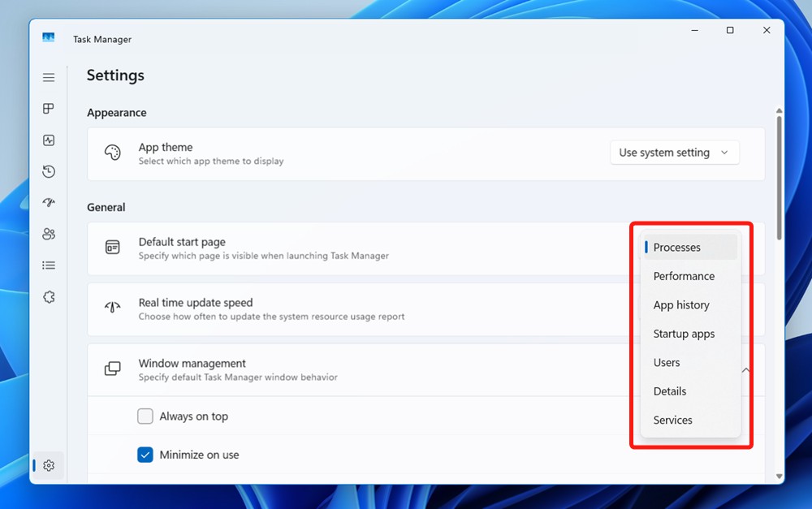The width and height of the screenshot is (812, 509).
Task: Open the Users page in sidebar
Action: (x=49, y=234)
